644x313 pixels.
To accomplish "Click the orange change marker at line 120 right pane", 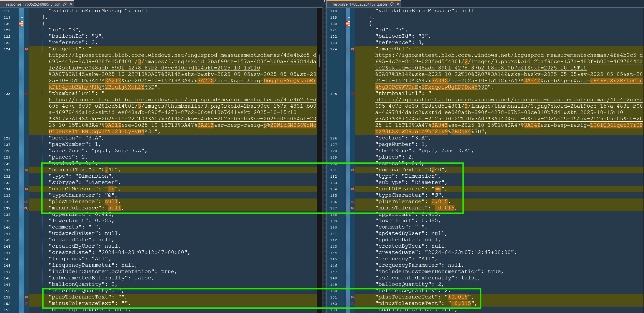I will 347,23.
